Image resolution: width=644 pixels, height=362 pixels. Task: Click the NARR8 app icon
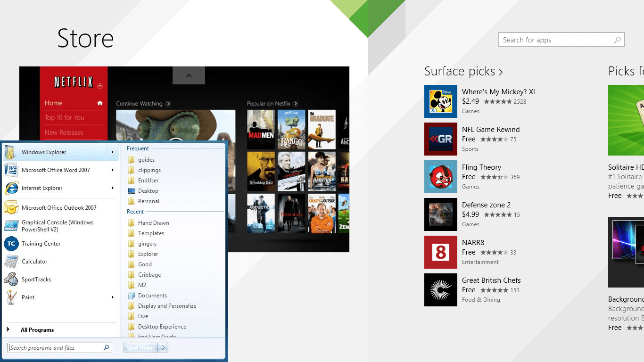(441, 252)
